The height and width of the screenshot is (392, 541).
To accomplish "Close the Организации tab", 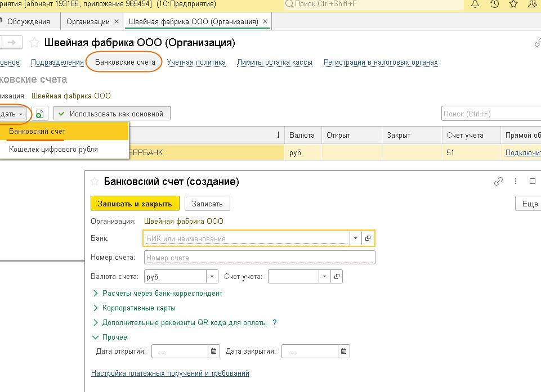I will pyautogui.click(x=117, y=21).
